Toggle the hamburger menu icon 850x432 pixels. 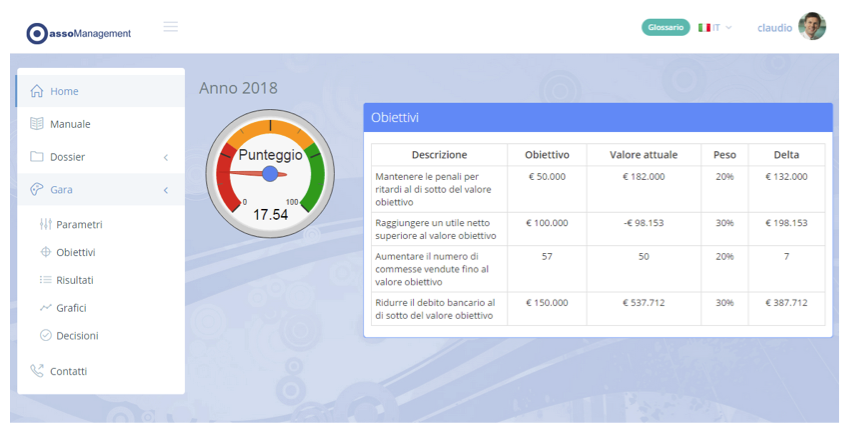171,27
